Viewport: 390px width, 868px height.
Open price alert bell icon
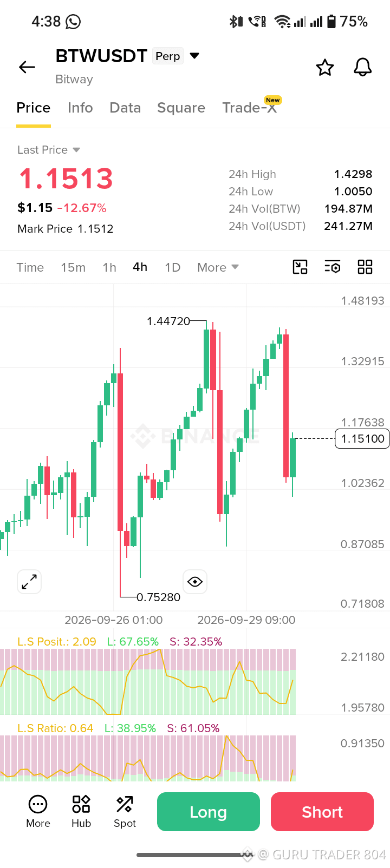(363, 68)
